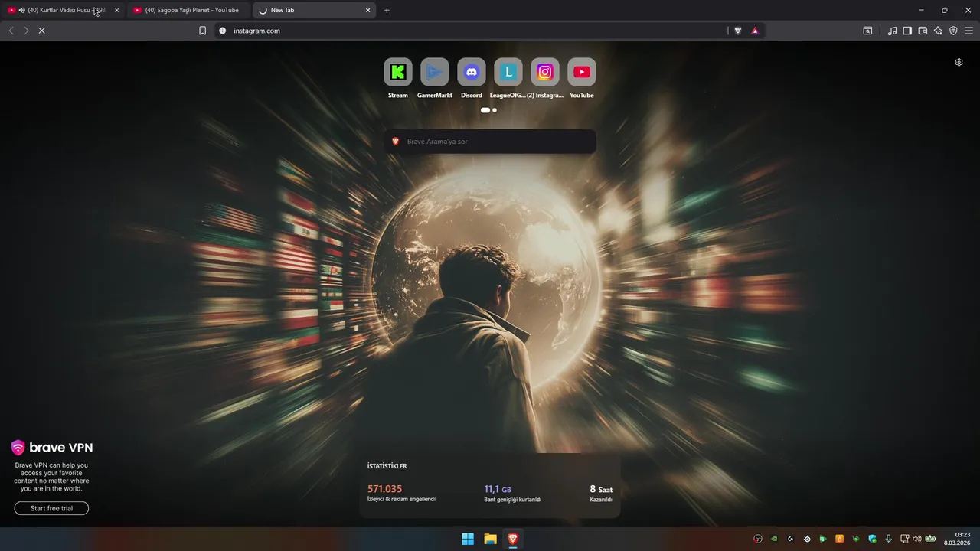Toggle the sidebar panel icon
The image size is (980, 551).
coord(907,31)
